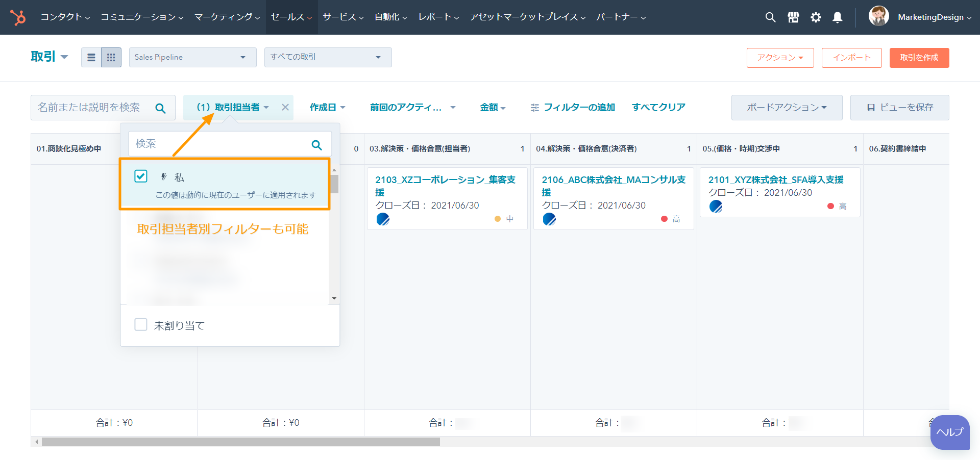Remove the 取引担当者 filter with X
The width and height of the screenshot is (980, 460).
click(x=285, y=107)
